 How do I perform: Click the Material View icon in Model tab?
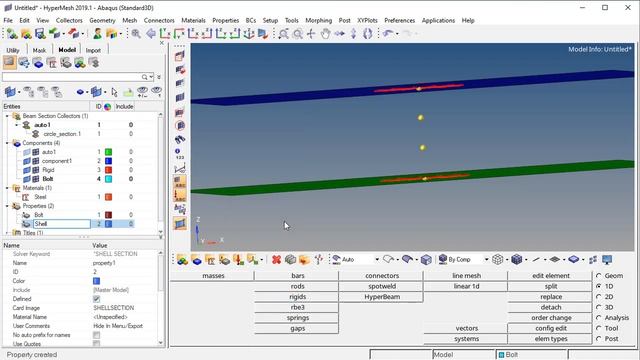tap(51, 63)
